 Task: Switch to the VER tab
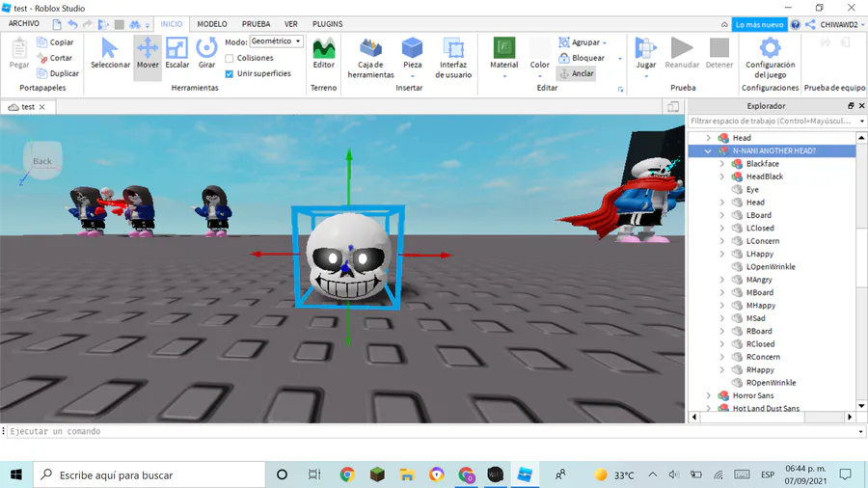291,24
